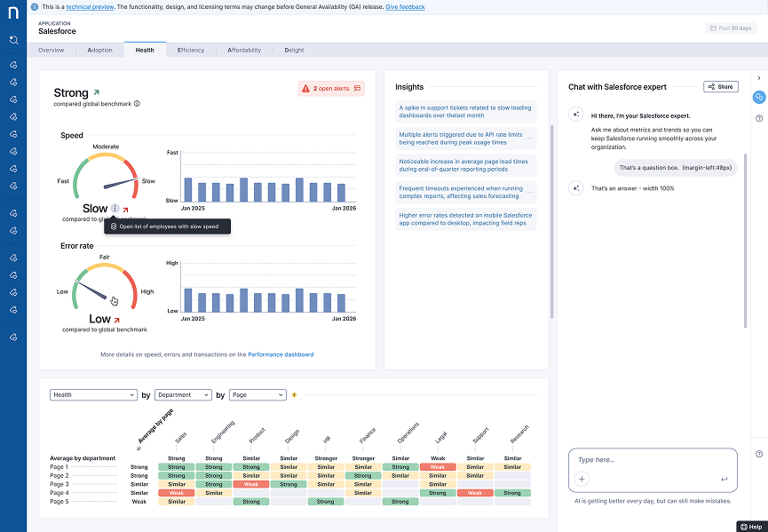Click the 2 open alerts button
The width and height of the screenshot is (768, 532).
[331, 89]
